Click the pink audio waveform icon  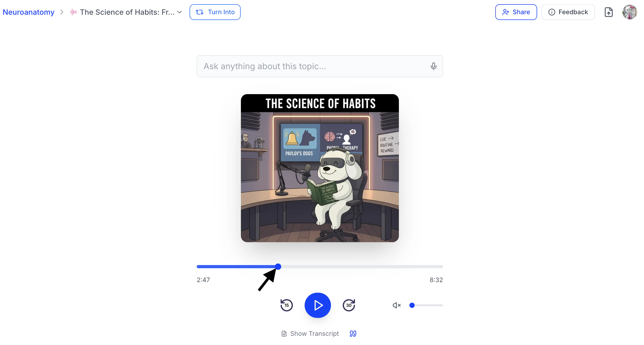73,12
